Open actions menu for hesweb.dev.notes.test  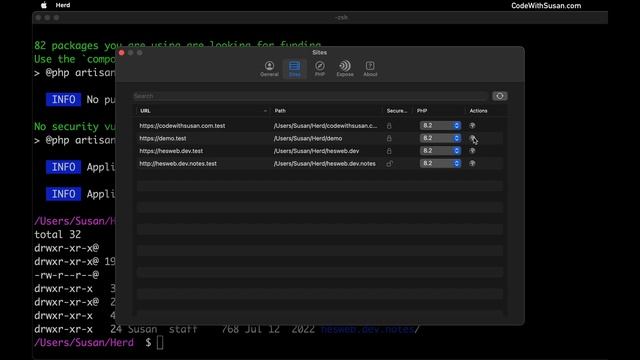[x=472, y=163]
